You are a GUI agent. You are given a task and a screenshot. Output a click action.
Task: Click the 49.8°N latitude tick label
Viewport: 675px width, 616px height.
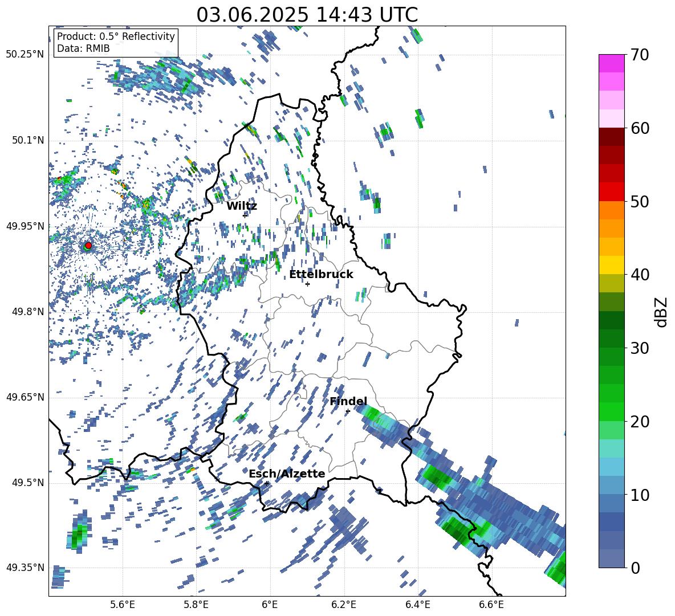27,312
